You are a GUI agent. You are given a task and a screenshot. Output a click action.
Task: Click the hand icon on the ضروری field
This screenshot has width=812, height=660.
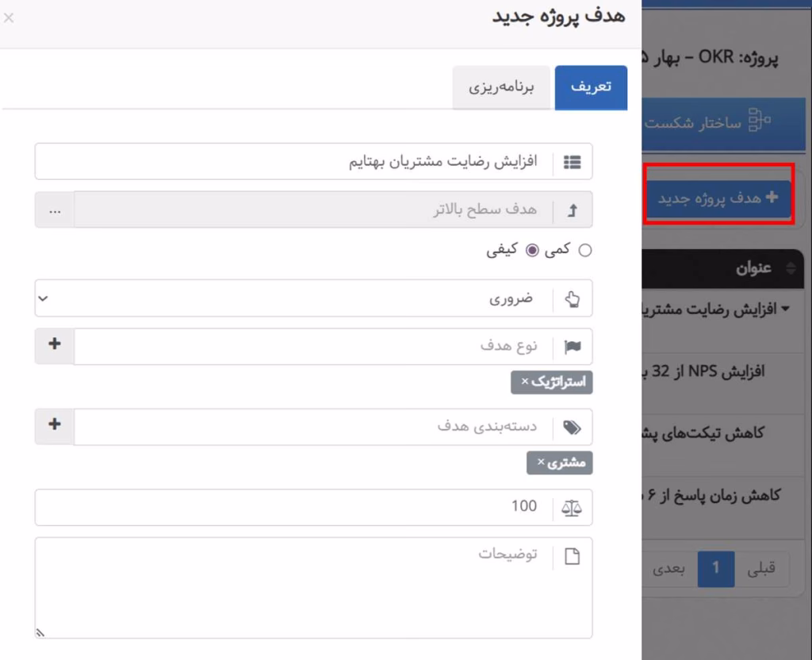pyautogui.click(x=573, y=297)
